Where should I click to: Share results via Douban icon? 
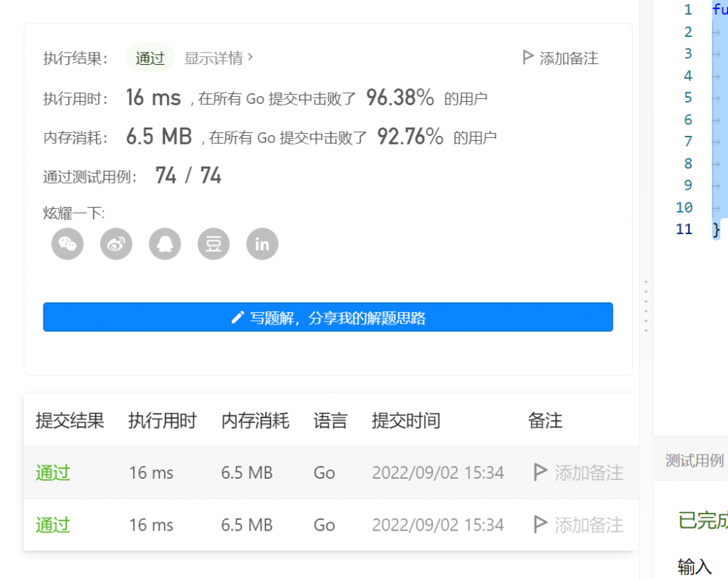click(x=213, y=244)
